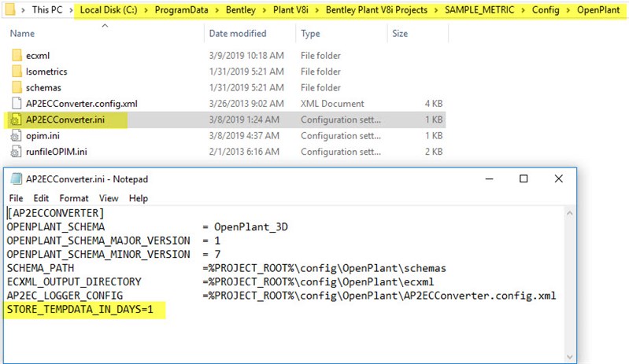Click the folder icon in address bar
629x364 pixels.
point(9,9)
